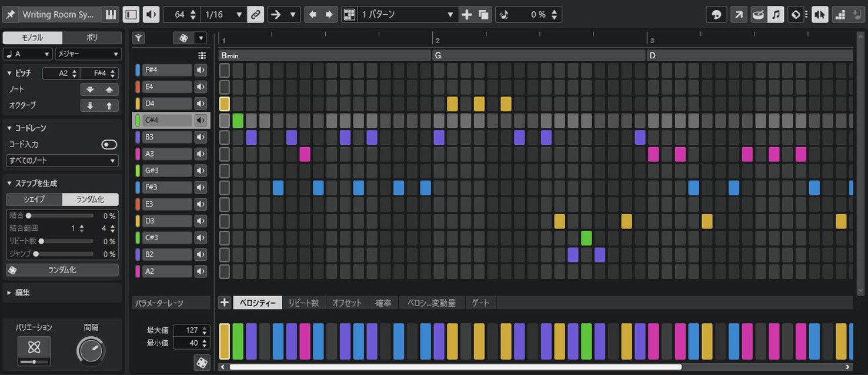Viewport: 868px width, 375px height.
Task: Switch to the オフセット tab
Action: 347,303
